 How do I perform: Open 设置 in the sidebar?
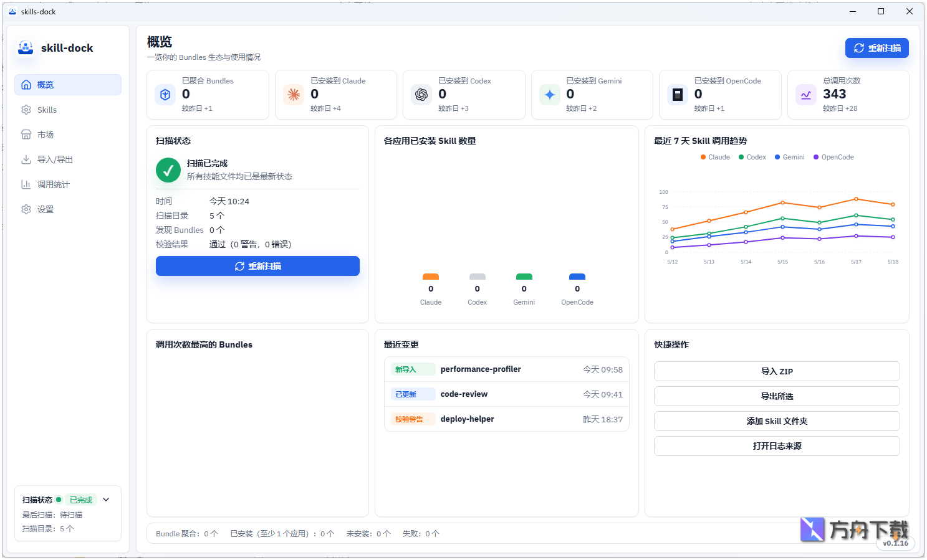tap(68, 209)
